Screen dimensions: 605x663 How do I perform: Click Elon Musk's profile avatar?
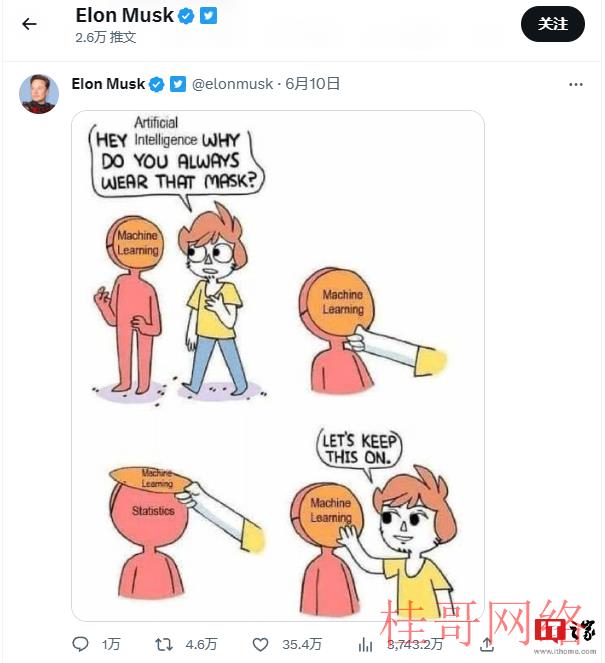point(39,94)
